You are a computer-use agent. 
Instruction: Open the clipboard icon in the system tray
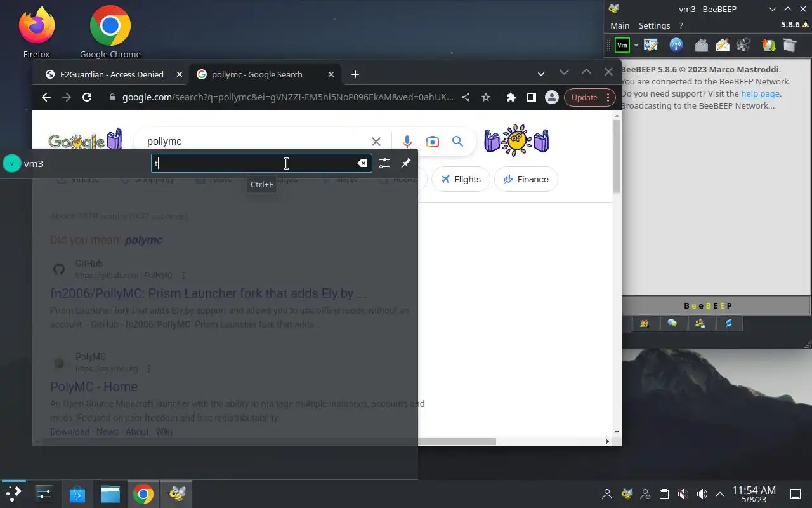coord(664,494)
